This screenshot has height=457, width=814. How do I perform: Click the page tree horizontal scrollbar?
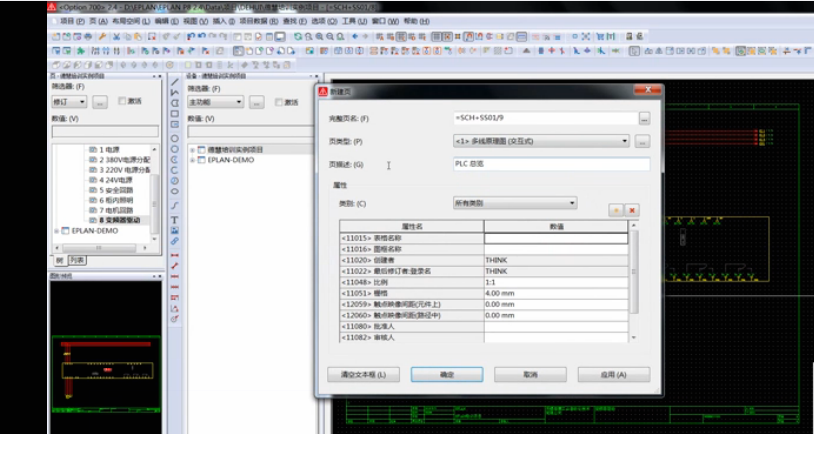100,248
